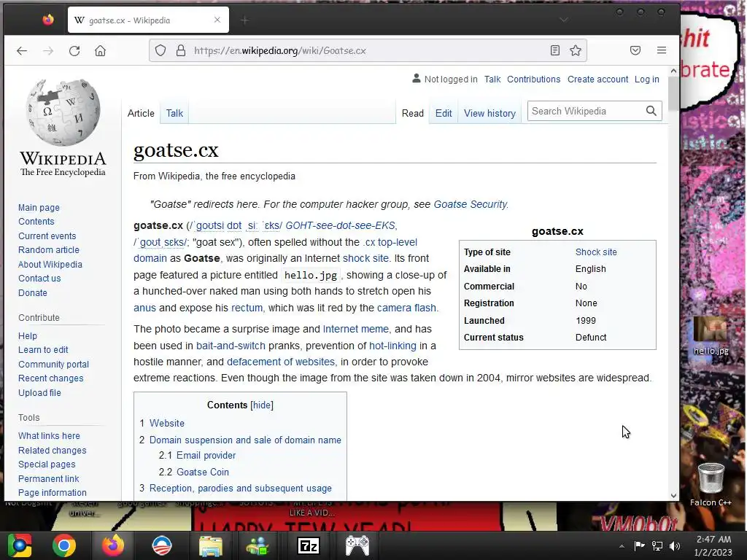Click the Firefox taskbar icon
Screen dimensions: 747x560
coord(113,545)
